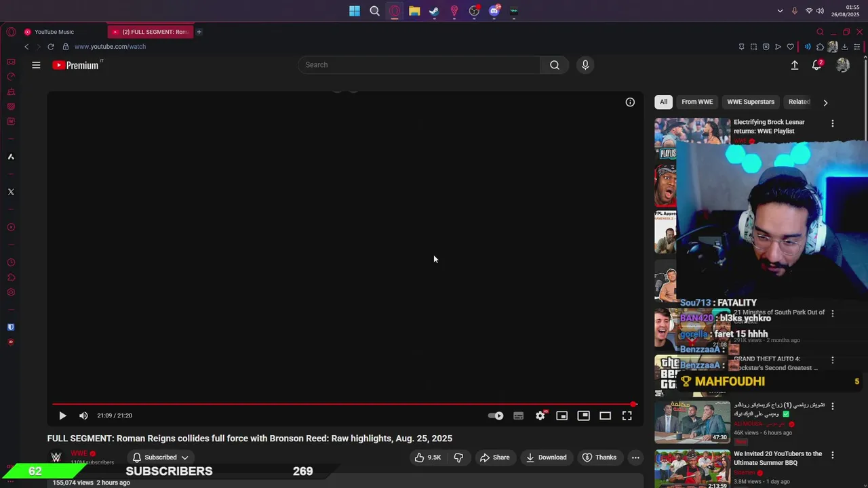Toggle subtitles/closed captions in the player

click(519, 415)
